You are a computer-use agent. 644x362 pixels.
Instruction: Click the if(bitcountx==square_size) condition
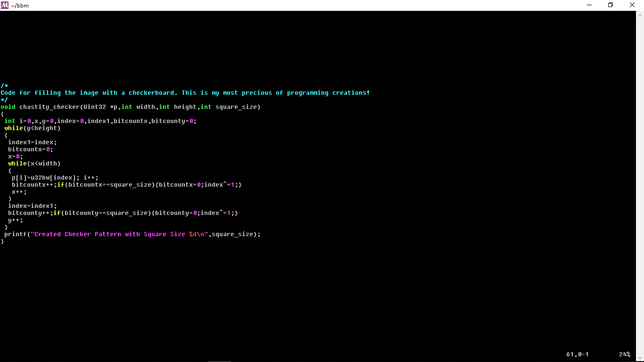point(106,185)
